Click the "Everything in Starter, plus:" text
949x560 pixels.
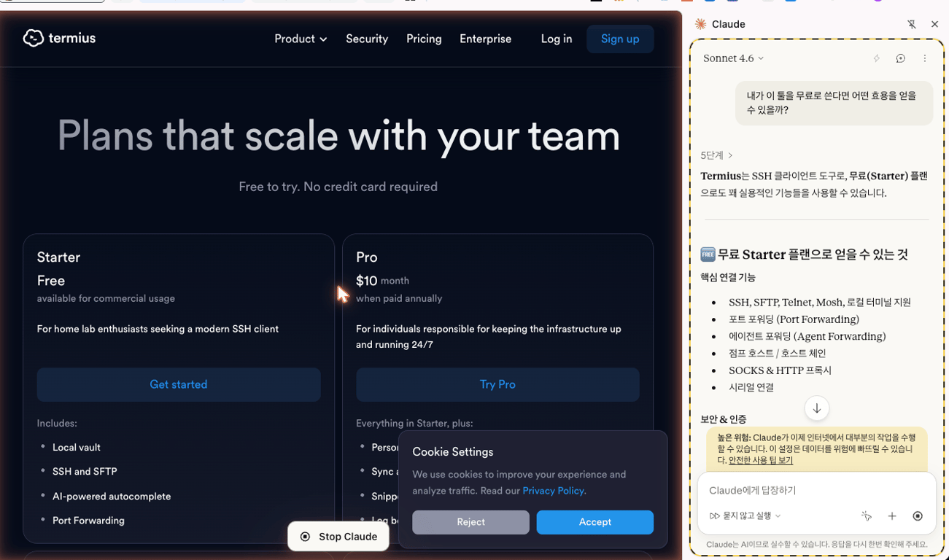[x=414, y=423]
